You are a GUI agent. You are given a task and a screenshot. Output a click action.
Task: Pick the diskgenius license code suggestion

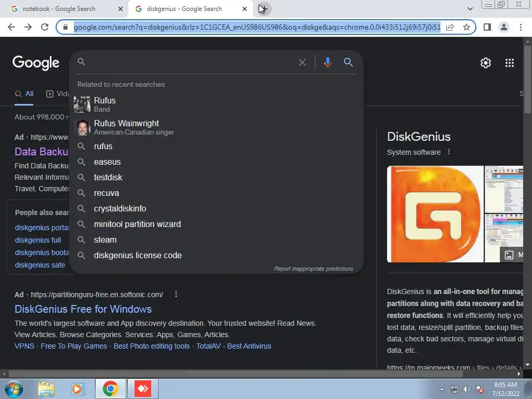216,256
